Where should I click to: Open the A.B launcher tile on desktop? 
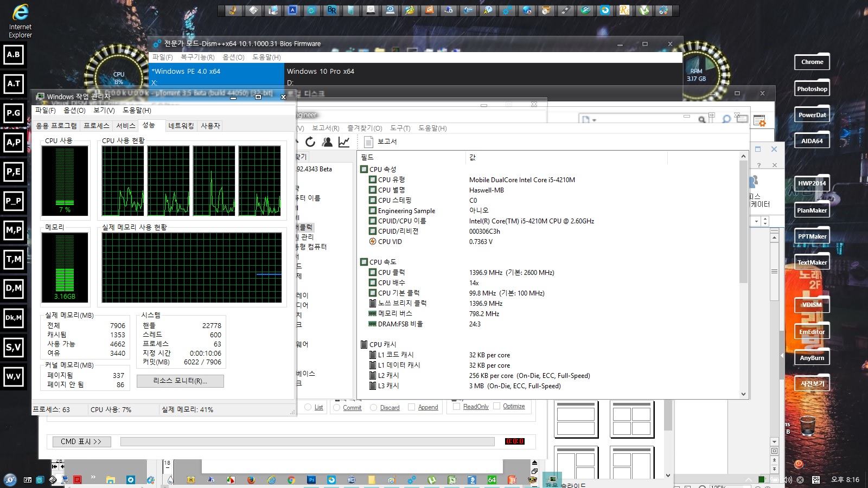(14, 54)
